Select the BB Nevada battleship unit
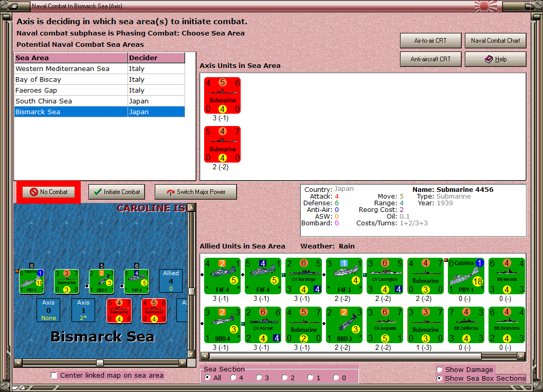The height and width of the screenshot is (392, 543). coord(506,276)
